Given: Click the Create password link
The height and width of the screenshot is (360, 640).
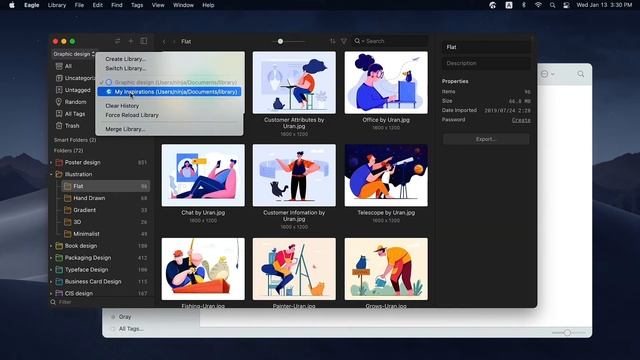Looking at the screenshot, I should click(521, 120).
